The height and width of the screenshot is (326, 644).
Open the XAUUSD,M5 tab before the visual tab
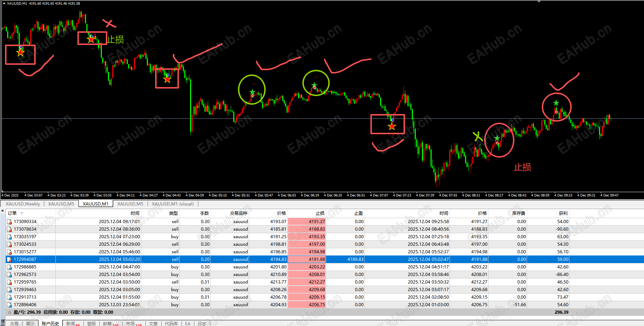pos(130,204)
